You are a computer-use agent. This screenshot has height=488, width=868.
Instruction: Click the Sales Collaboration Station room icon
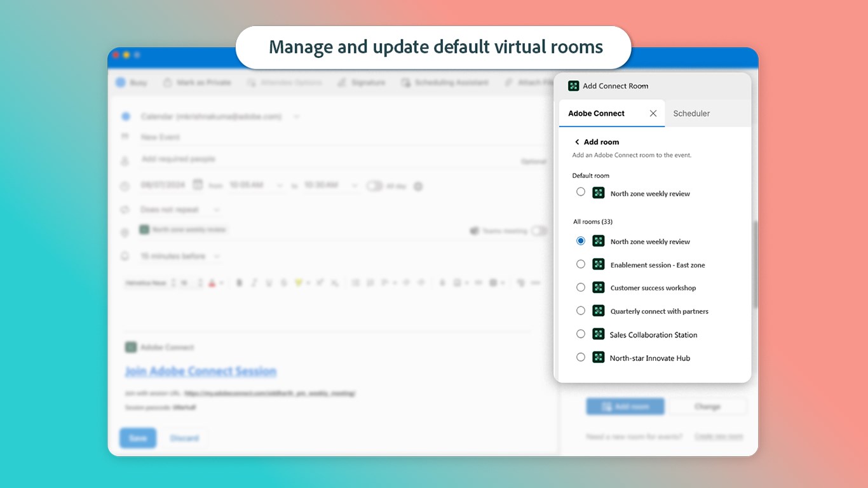pos(598,334)
